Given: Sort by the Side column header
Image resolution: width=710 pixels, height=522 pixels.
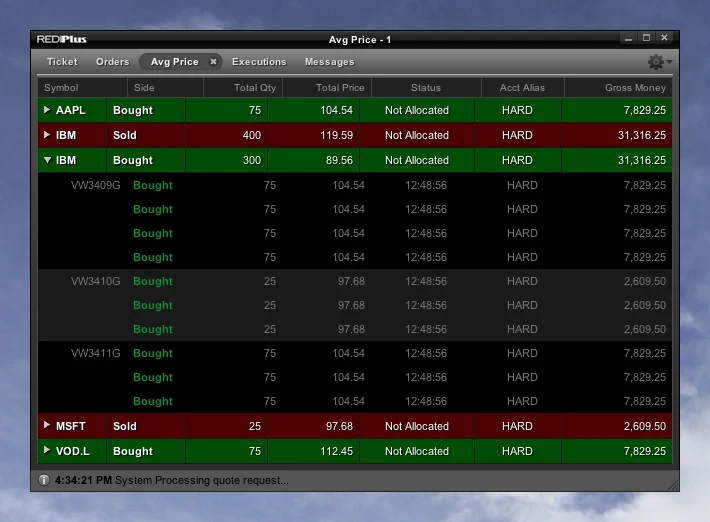Looking at the screenshot, I should point(166,88).
